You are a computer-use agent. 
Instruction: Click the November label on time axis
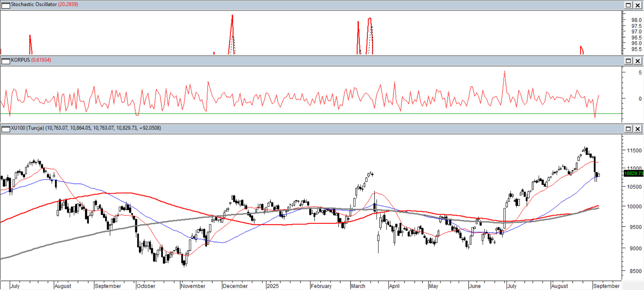click(x=193, y=286)
